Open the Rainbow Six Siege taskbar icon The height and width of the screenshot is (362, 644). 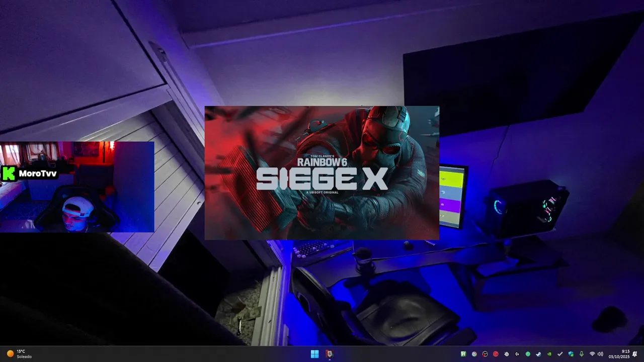tap(329, 354)
